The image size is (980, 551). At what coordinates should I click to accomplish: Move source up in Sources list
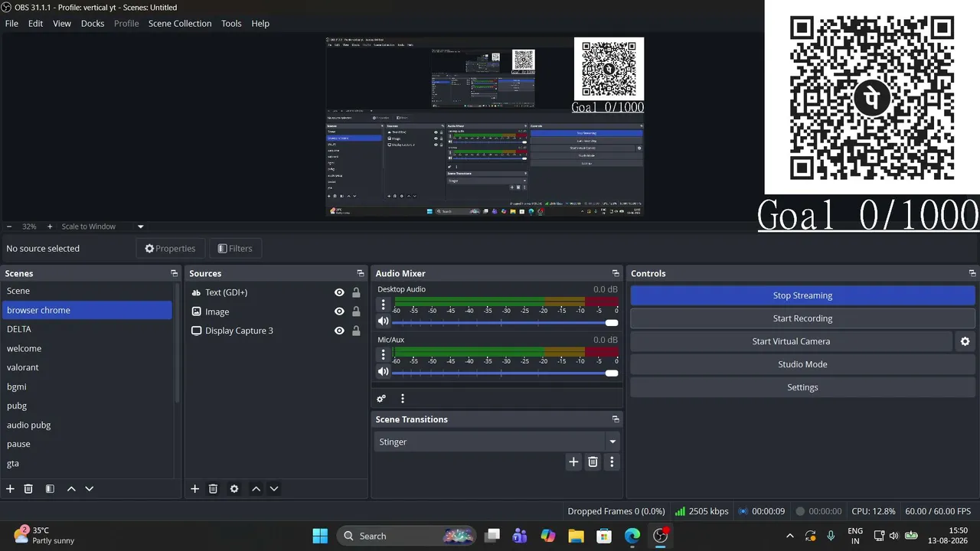256,489
